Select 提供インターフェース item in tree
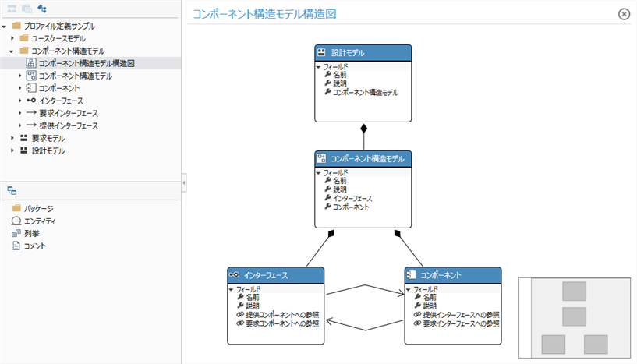 pyautogui.click(x=69, y=125)
